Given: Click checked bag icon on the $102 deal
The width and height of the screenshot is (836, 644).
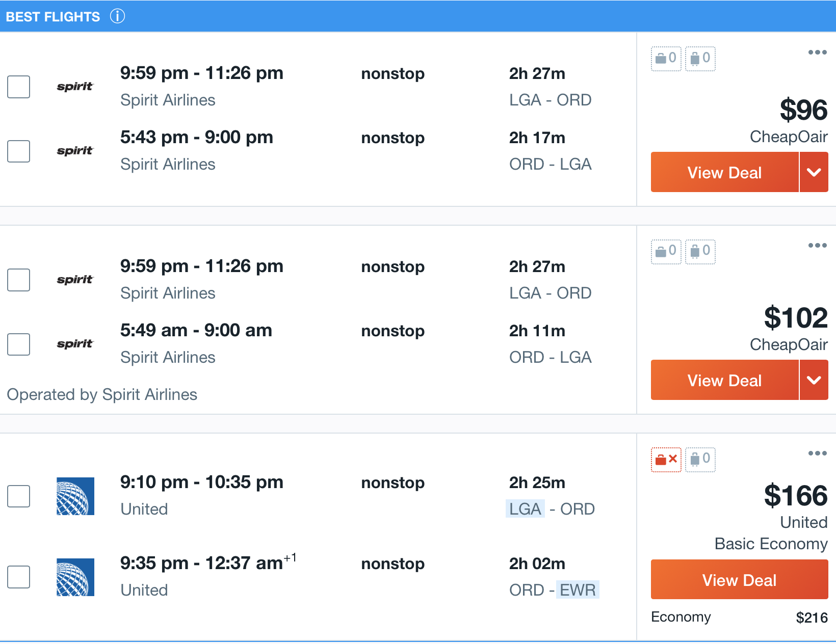Looking at the screenshot, I should 700,251.
